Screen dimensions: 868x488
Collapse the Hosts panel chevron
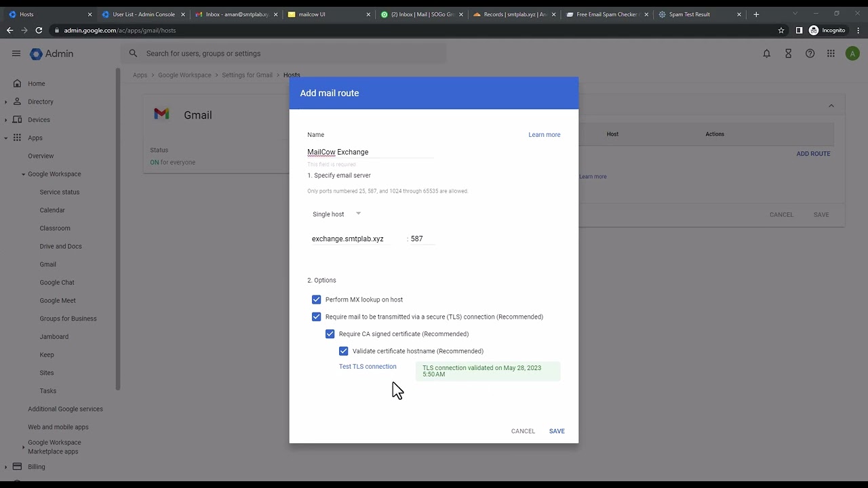point(831,105)
